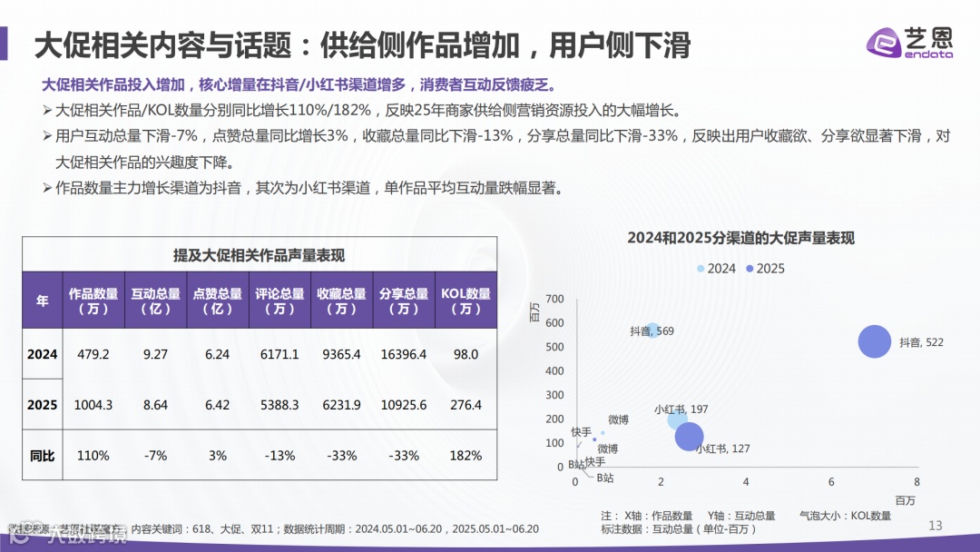This screenshot has height=552, width=980.
Task: Click cell value 1004.3
Action: [93, 404]
